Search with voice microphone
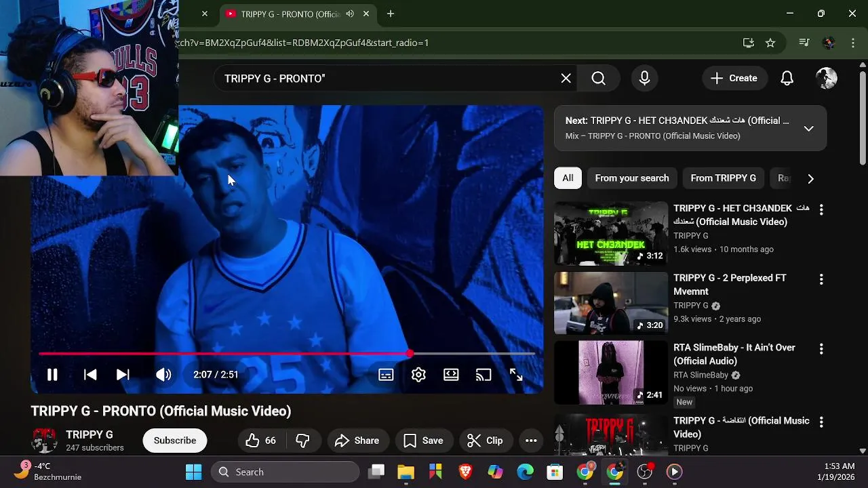868x488 pixels. click(x=645, y=79)
